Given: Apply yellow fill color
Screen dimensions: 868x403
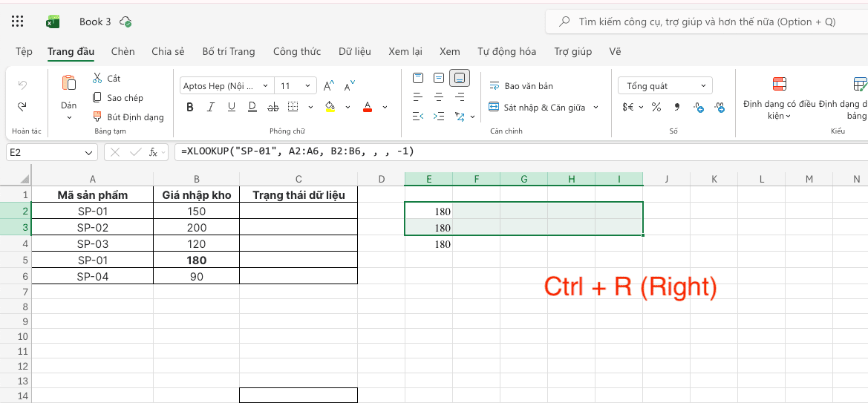Looking at the screenshot, I should tap(330, 106).
